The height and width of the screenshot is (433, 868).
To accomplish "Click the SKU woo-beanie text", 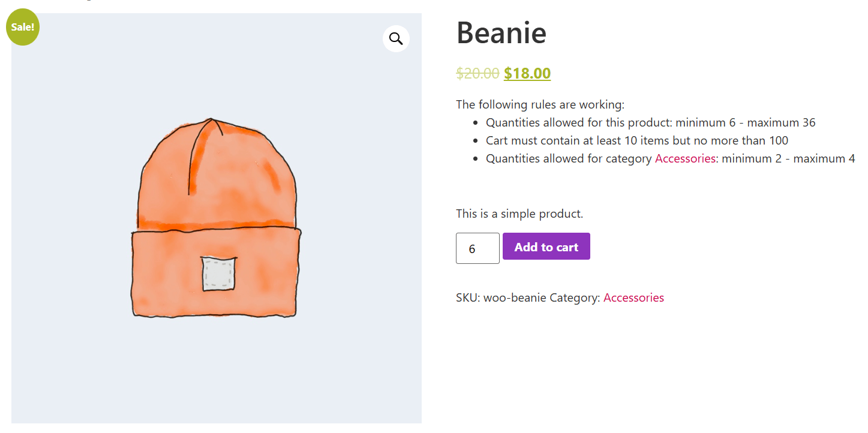I will click(x=501, y=298).
